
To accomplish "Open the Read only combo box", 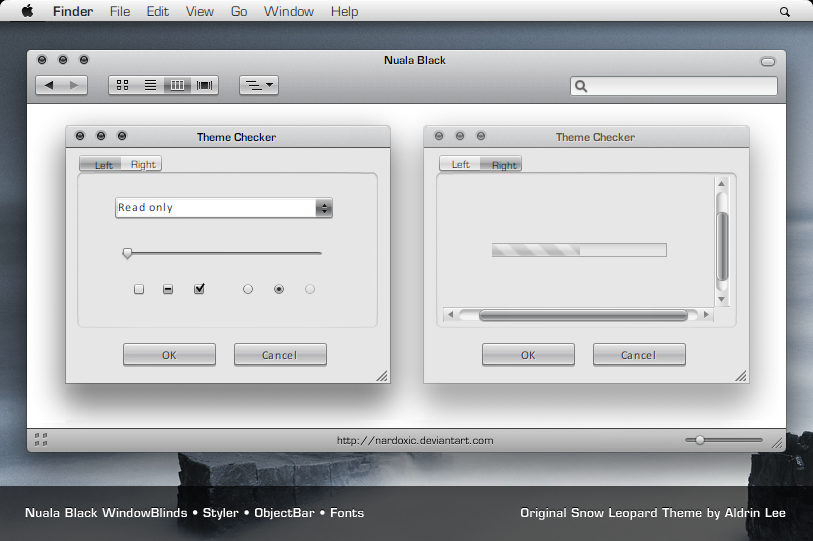I will [x=224, y=207].
